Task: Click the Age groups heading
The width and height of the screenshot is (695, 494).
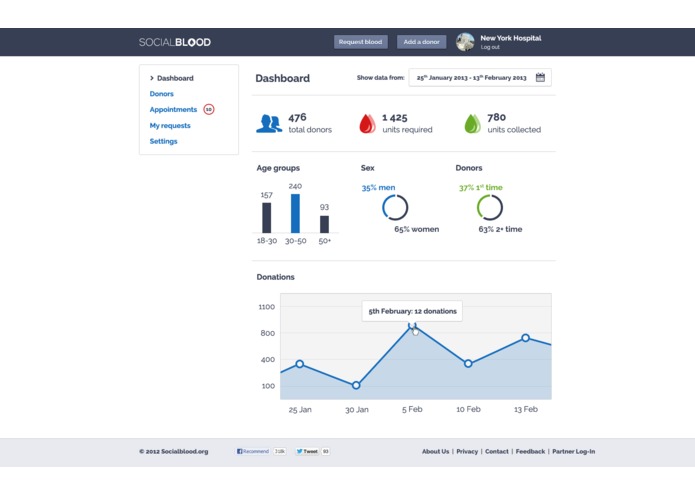Action: 278,168
